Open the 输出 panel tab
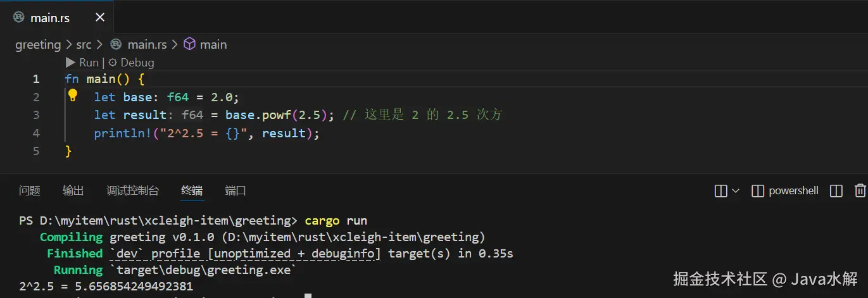The image size is (868, 298). [73, 190]
